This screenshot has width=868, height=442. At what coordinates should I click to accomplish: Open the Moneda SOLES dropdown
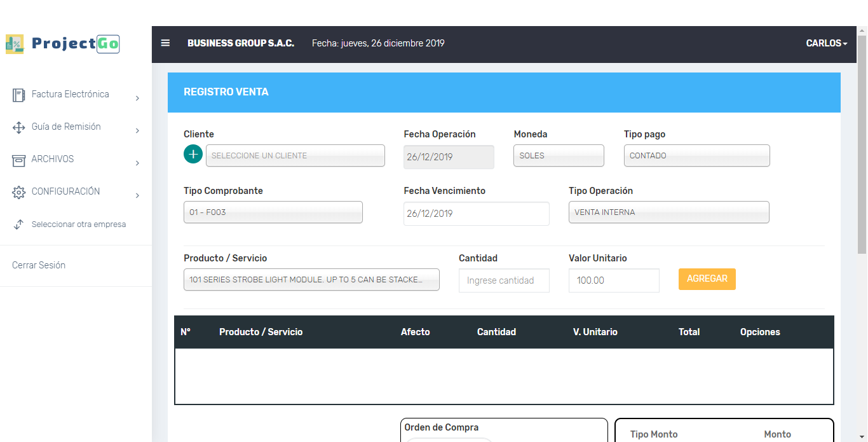(559, 156)
